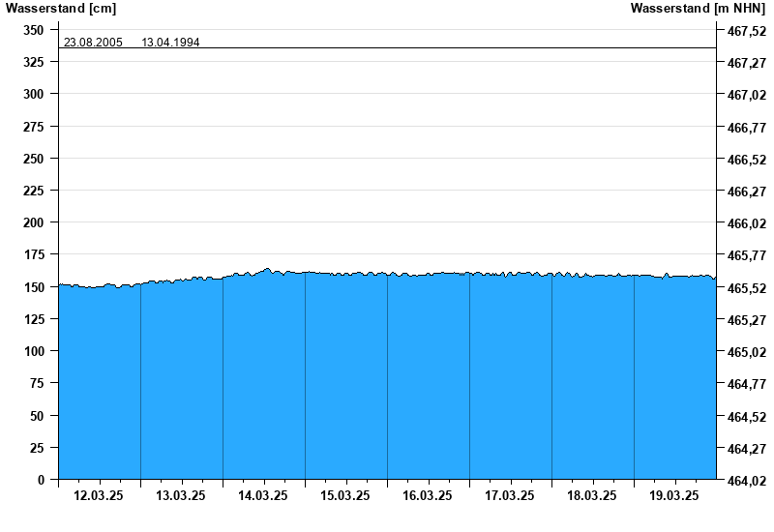Click the 350 tick on left axis
This screenshot has height=532, width=774.
pyautogui.click(x=34, y=30)
